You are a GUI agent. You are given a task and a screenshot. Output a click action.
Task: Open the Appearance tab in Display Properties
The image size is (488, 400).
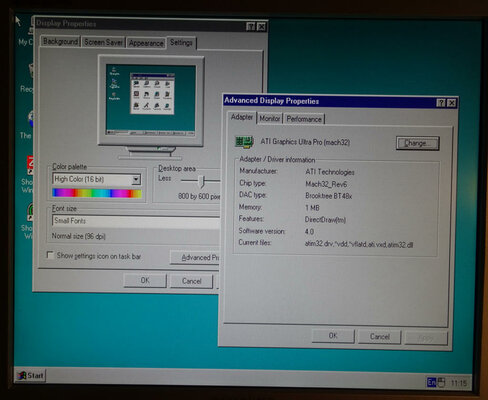[x=146, y=43]
